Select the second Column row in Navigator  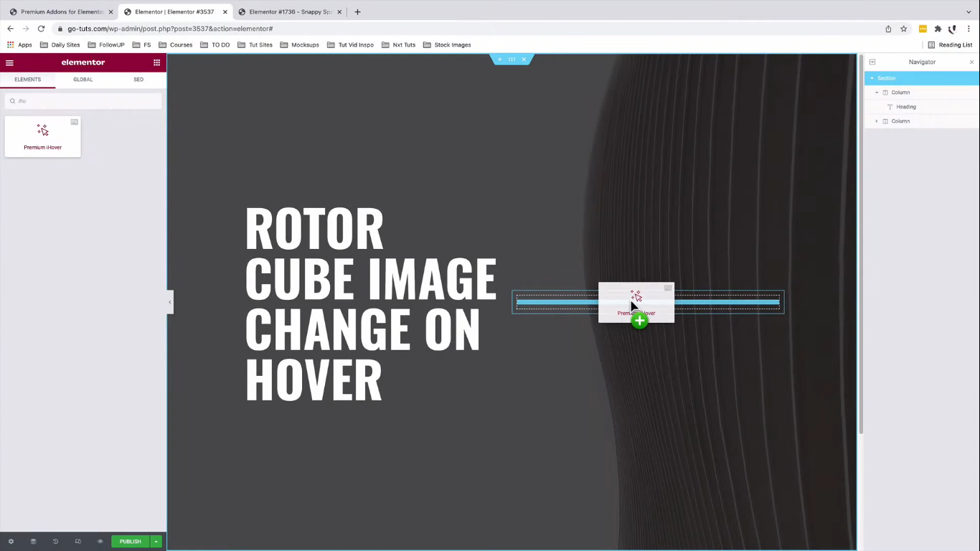coord(922,121)
